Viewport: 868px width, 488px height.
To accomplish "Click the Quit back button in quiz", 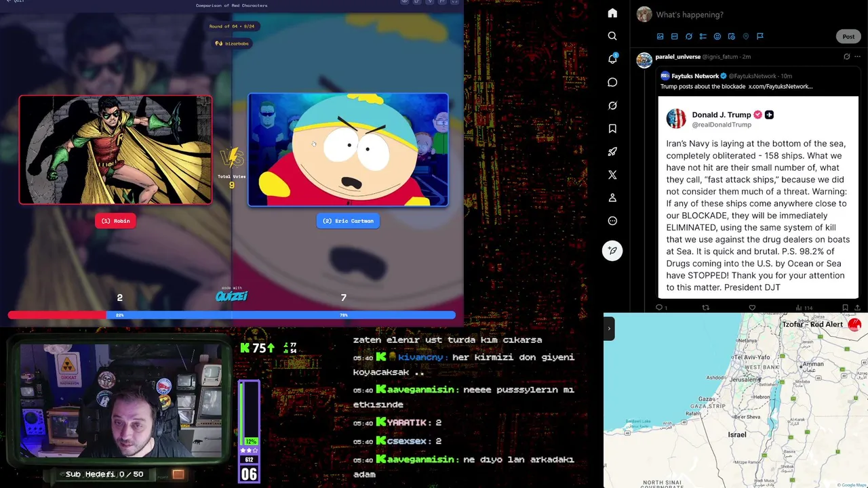I will click(x=14, y=1).
